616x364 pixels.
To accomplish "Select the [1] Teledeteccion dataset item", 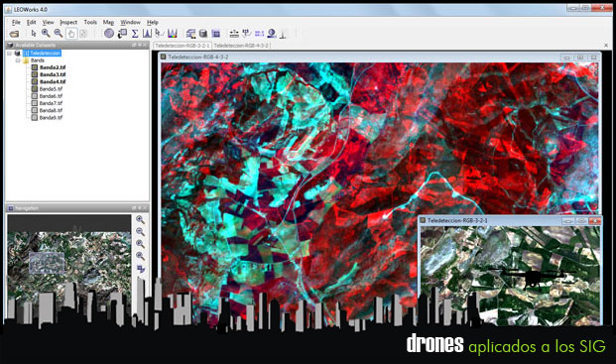I will [42, 53].
